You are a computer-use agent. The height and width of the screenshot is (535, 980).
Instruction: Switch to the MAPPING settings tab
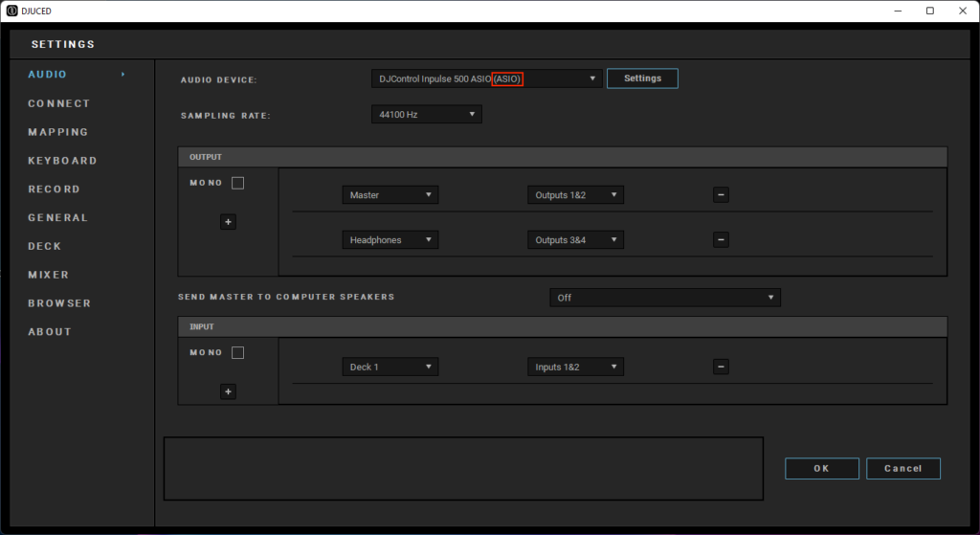[58, 132]
